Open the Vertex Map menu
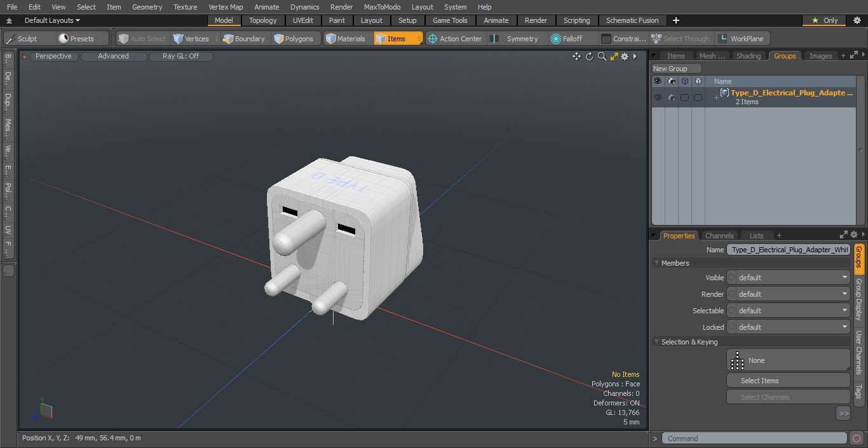This screenshot has width=868, height=448. pyautogui.click(x=226, y=7)
